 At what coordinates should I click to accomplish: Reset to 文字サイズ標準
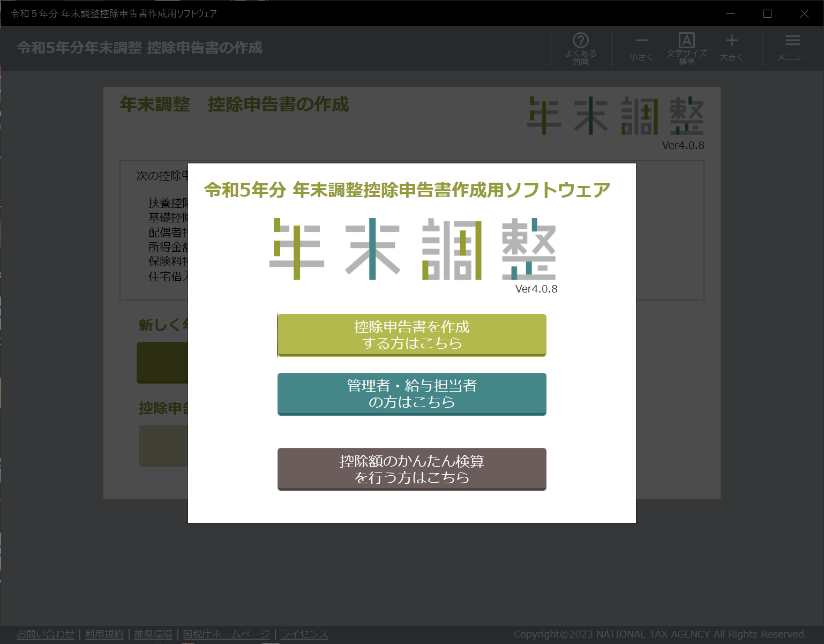[x=686, y=48]
